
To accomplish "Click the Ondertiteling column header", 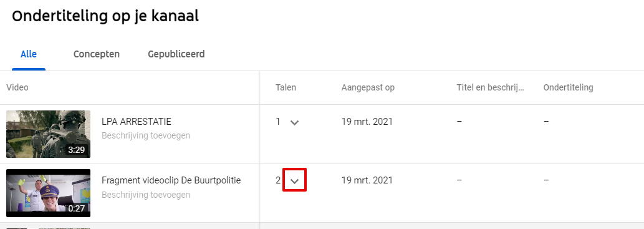I will 568,87.
